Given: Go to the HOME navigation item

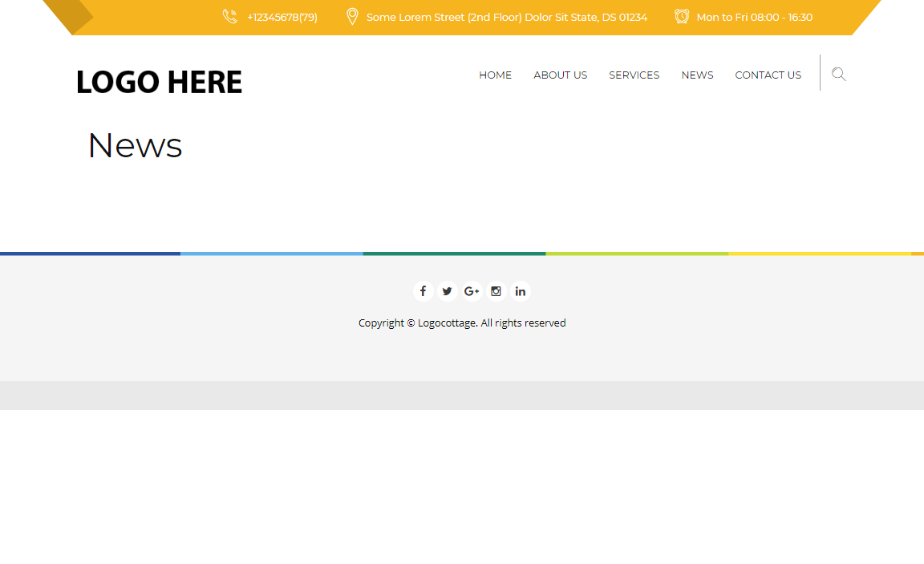Looking at the screenshot, I should (495, 75).
